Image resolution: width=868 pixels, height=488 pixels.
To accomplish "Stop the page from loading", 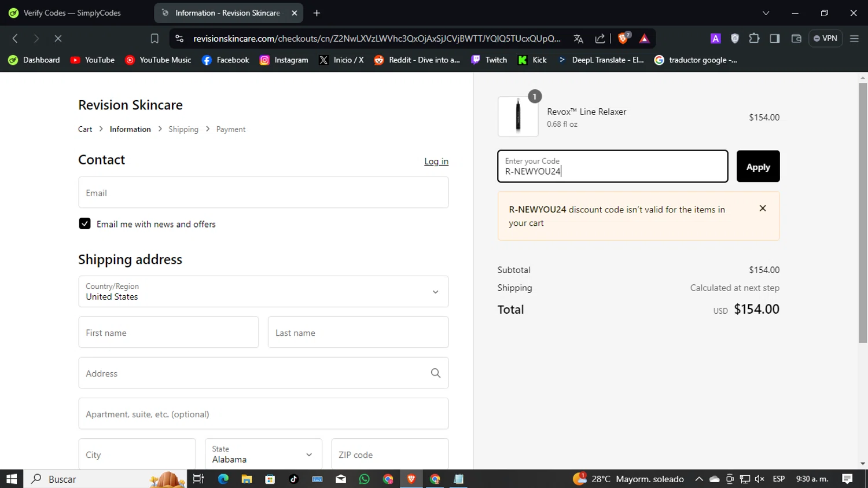I will pos(58,39).
